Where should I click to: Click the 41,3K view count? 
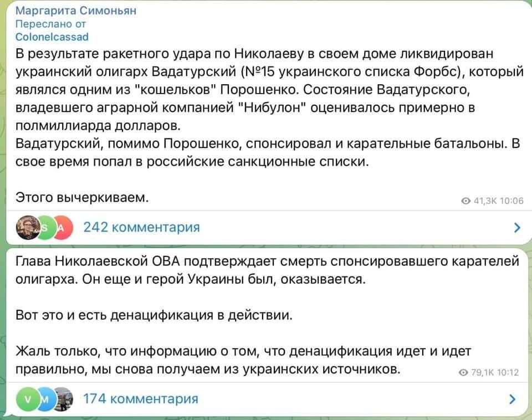click(x=481, y=201)
